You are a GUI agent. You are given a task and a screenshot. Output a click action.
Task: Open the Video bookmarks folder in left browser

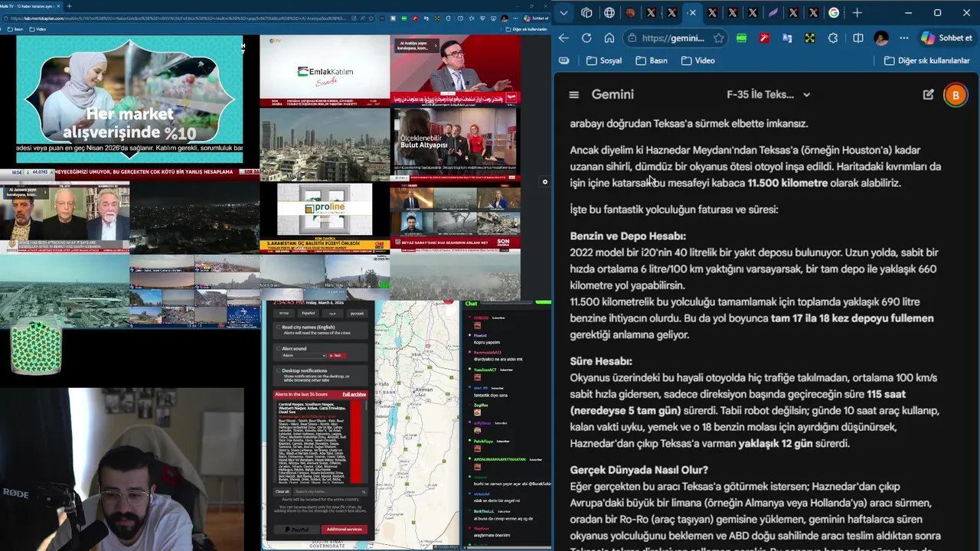click(x=37, y=29)
